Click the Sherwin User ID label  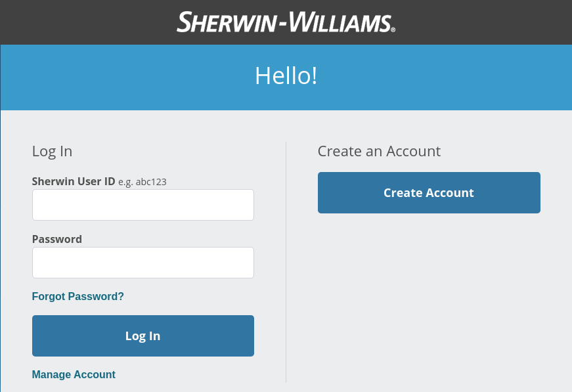coord(73,181)
